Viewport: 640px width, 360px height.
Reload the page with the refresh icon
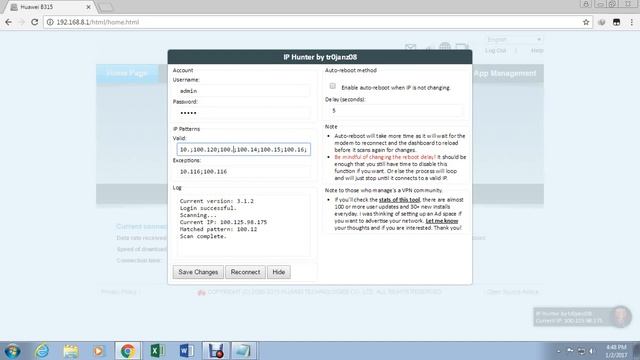click(x=35, y=22)
